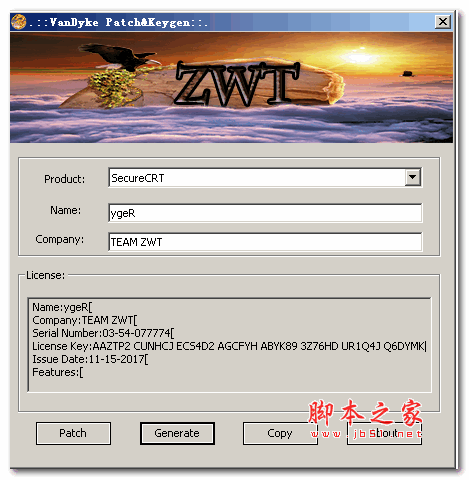Click the eagle in the banner image
Screen dimensions: 469x480
coord(120,56)
